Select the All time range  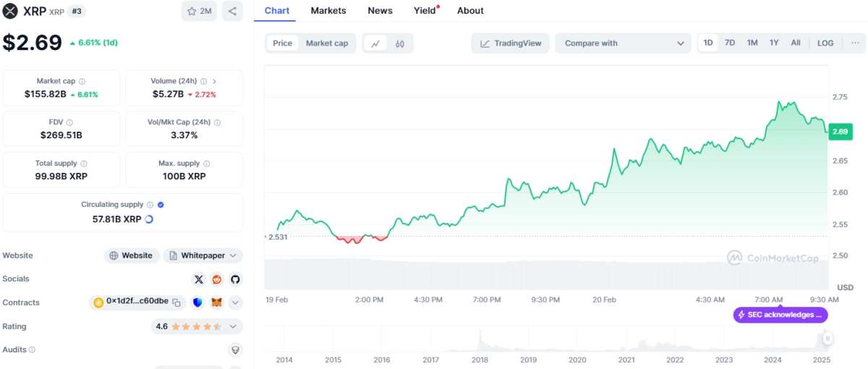click(x=796, y=43)
